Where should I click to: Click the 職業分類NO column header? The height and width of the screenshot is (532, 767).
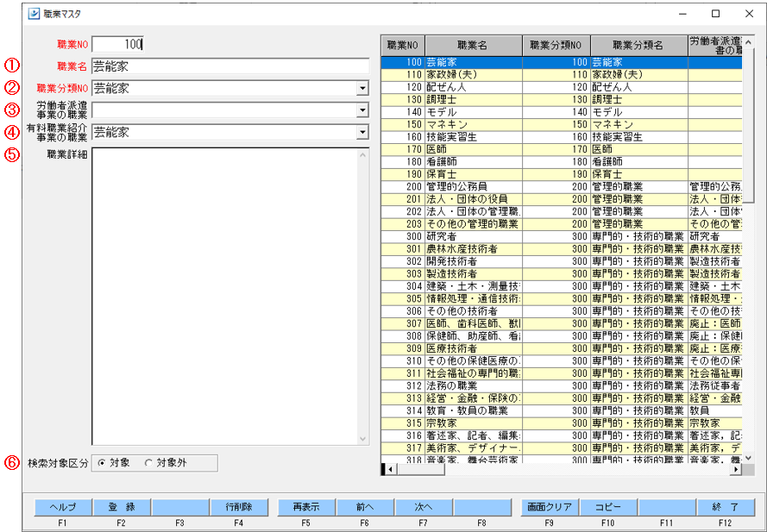tap(556, 46)
